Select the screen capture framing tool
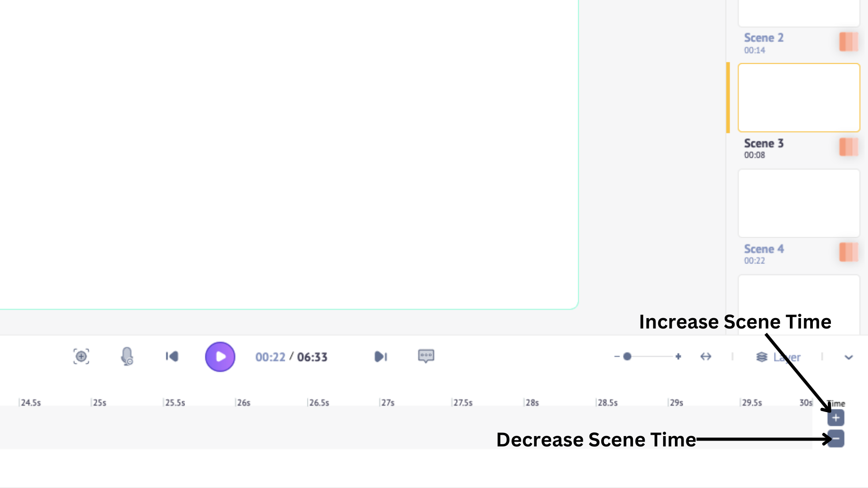868x488 pixels. (81, 357)
